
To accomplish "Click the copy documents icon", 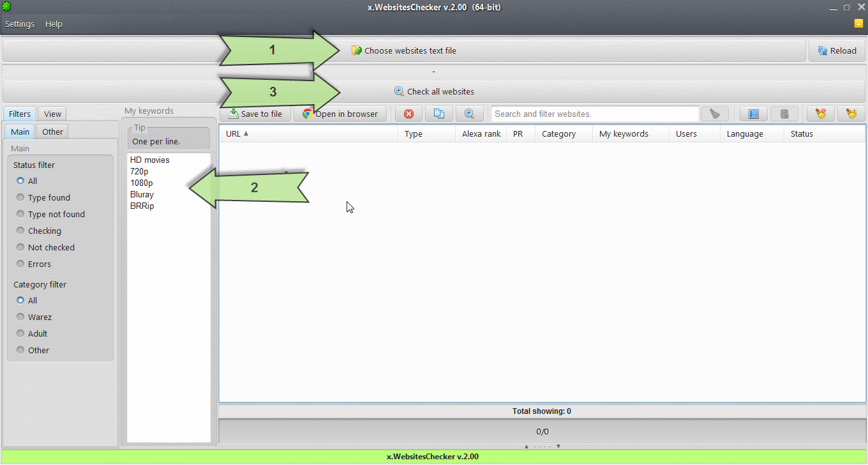I will pyautogui.click(x=439, y=114).
